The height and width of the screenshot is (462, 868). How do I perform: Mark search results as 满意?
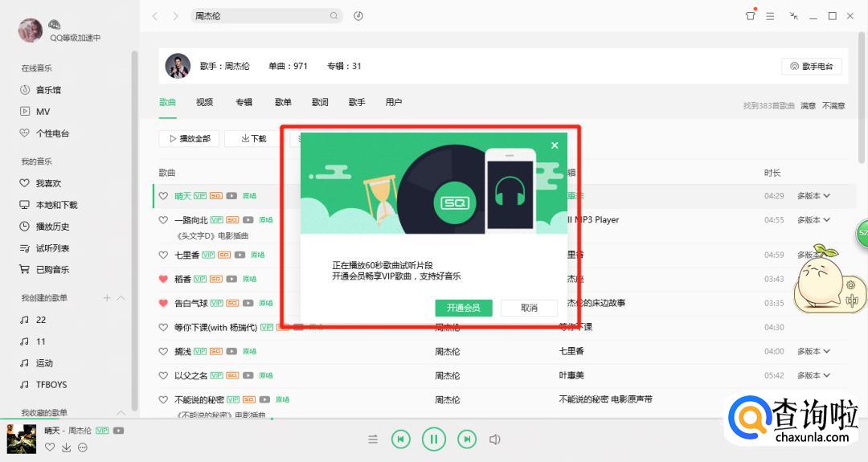808,106
